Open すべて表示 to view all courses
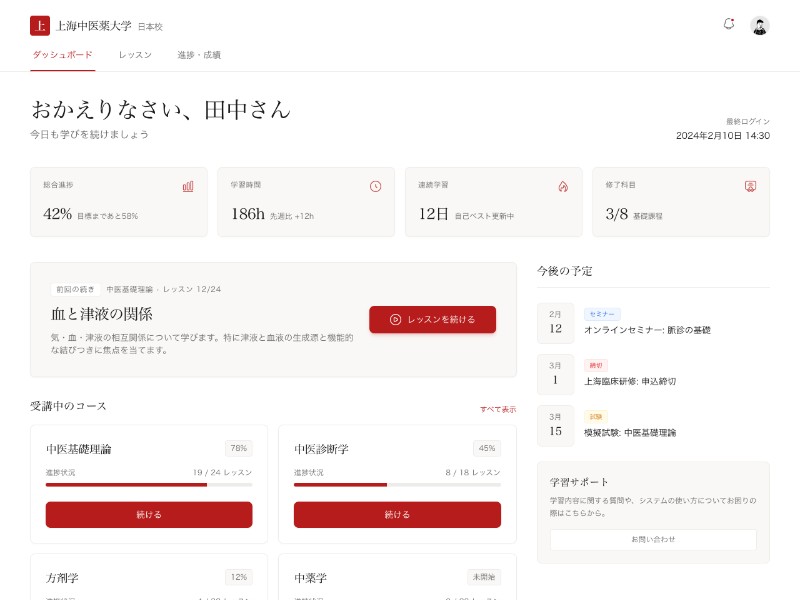 click(498, 409)
